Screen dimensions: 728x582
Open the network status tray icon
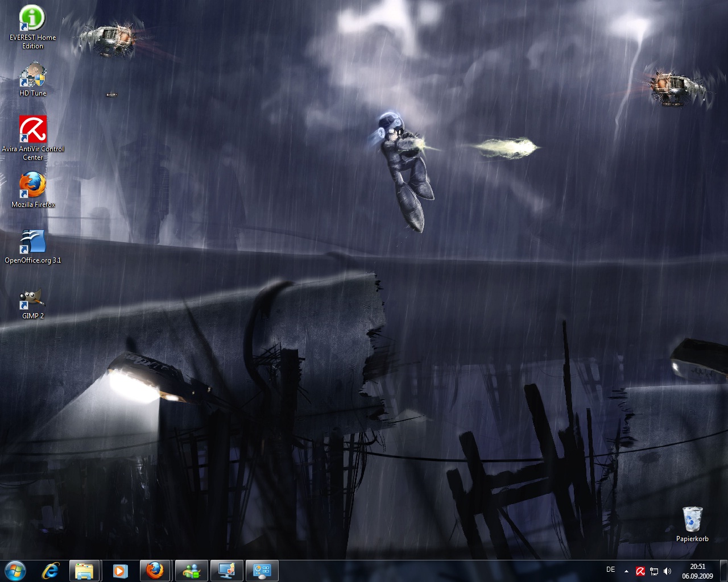[x=654, y=571]
